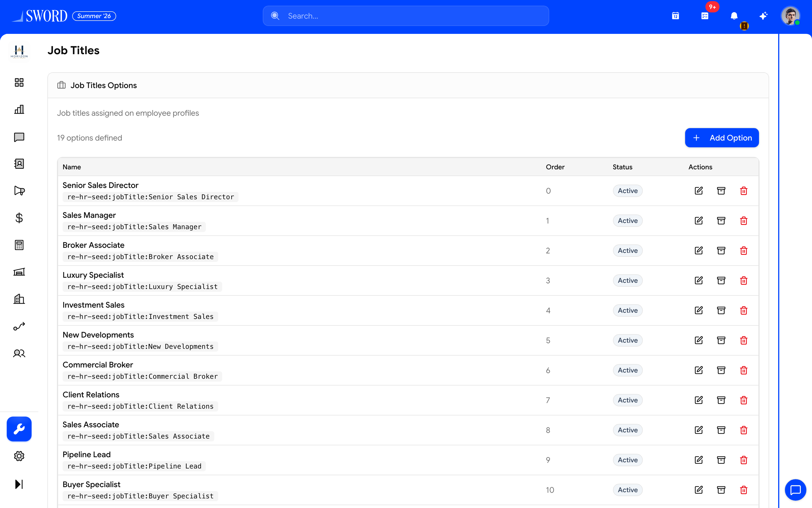
Task: Open the calculator sidebar icon
Action: pos(19,245)
